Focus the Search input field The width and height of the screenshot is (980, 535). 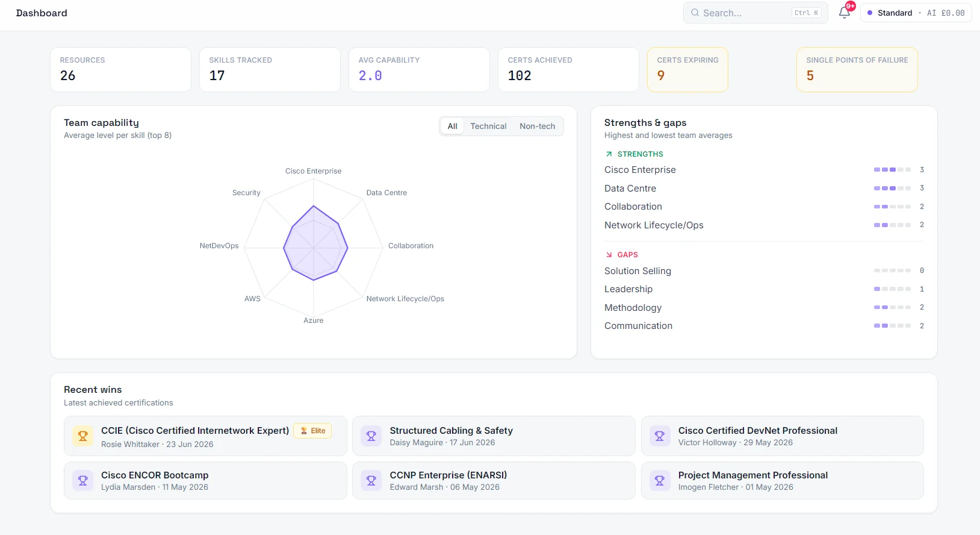[755, 13]
